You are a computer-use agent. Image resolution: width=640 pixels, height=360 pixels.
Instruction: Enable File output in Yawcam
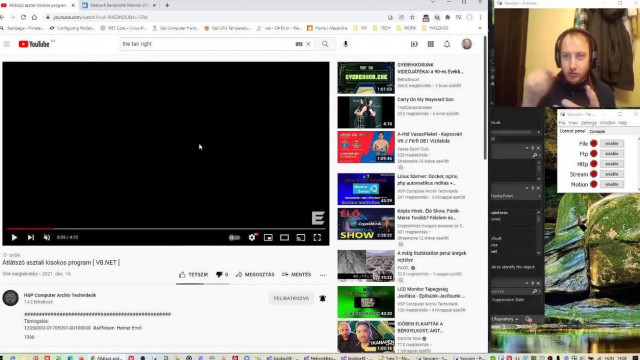(611, 143)
